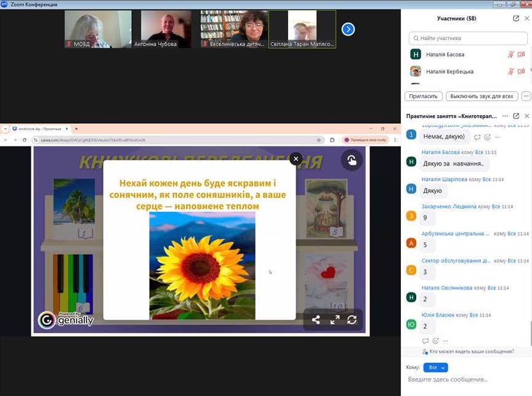The height and width of the screenshot is (396, 532).
Task: Add emoji reaction to the last message
Action: click(435, 341)
